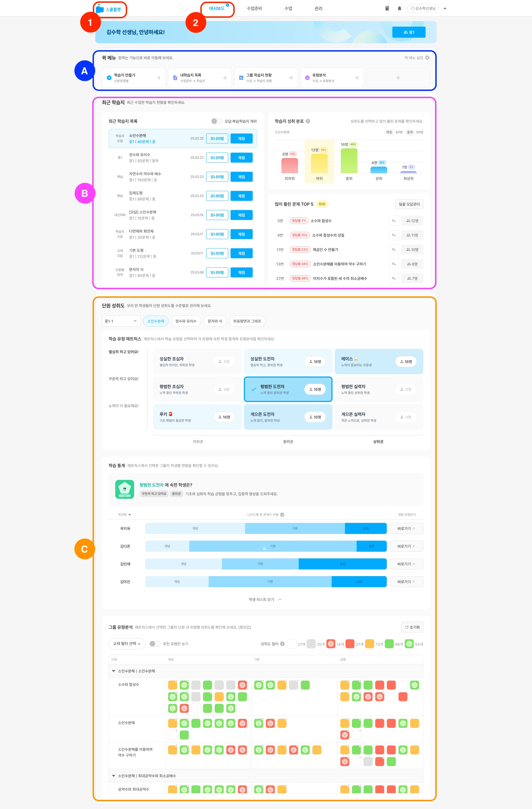Click list-check icon for problem 3번
This screenshot has width=532, height=809.
point(394,221)
